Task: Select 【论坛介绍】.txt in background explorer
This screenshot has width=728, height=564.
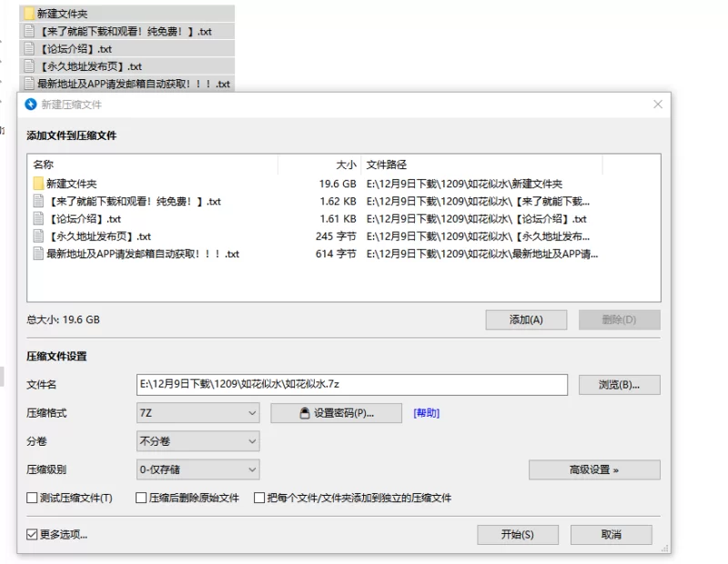Action: 127,49
